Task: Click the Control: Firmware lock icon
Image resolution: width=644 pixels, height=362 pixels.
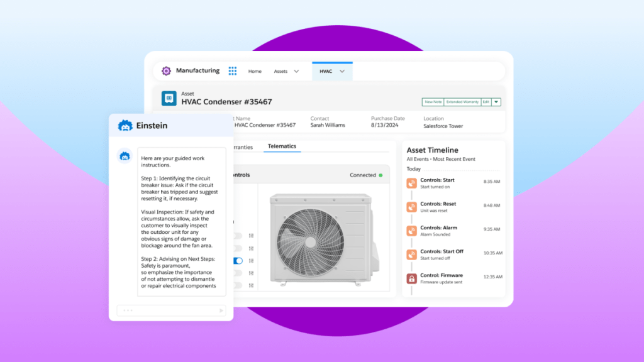Action: click(x=412, y=278)
